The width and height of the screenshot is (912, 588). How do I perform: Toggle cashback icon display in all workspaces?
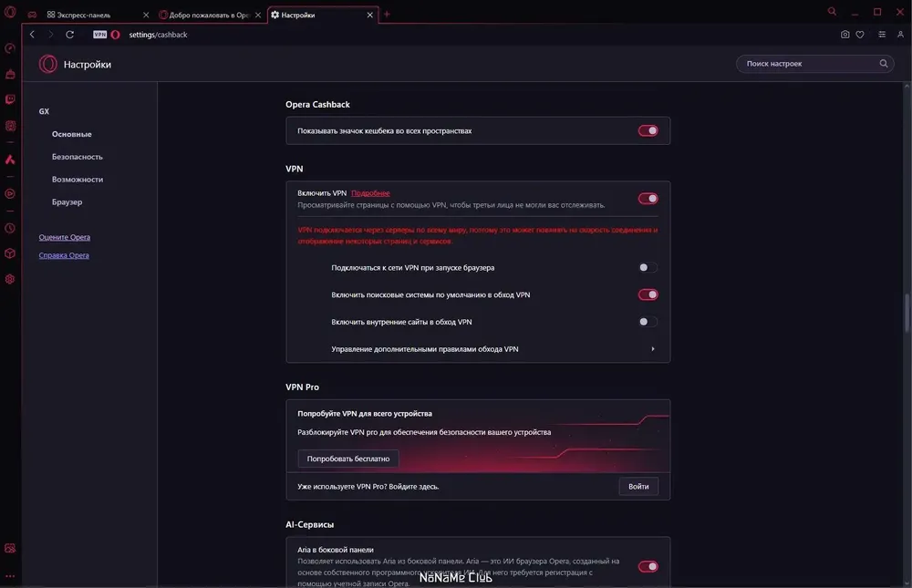click(x=648, y=131)
